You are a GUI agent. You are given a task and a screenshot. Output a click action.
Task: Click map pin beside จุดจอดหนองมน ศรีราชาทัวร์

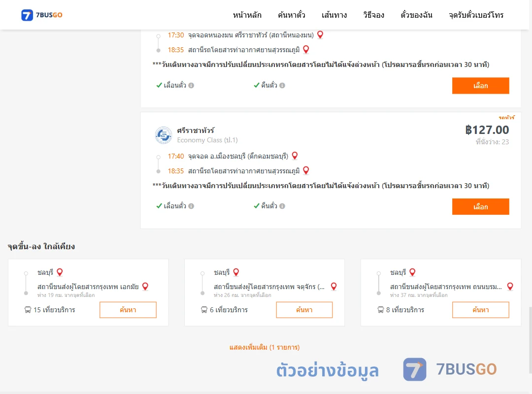[x=320, y=34]
